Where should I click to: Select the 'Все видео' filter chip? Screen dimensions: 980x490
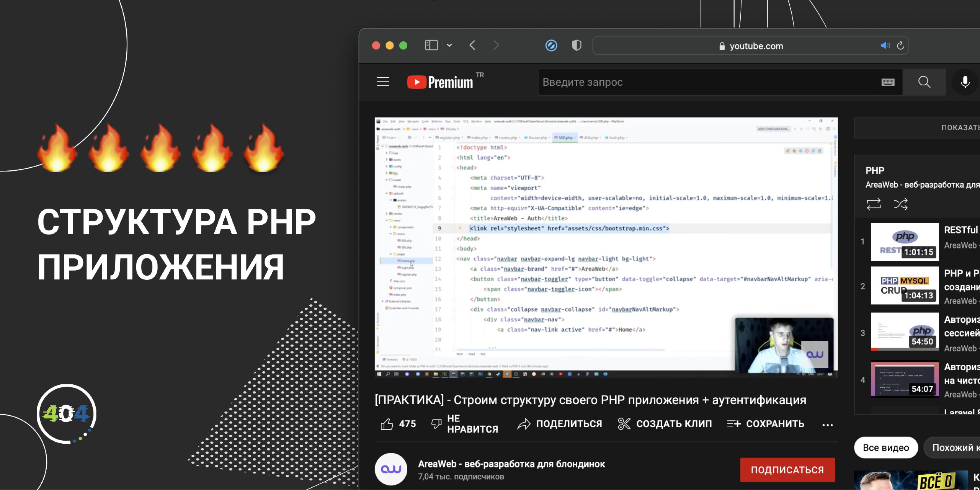[x=886, y=448]
